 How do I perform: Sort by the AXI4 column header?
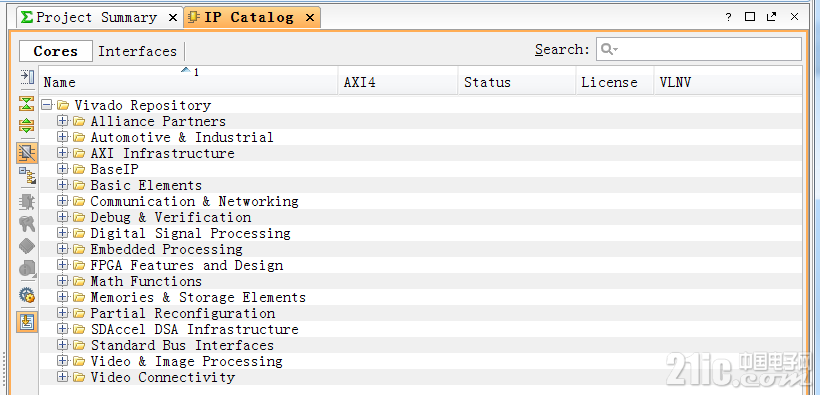click(397, 82)
